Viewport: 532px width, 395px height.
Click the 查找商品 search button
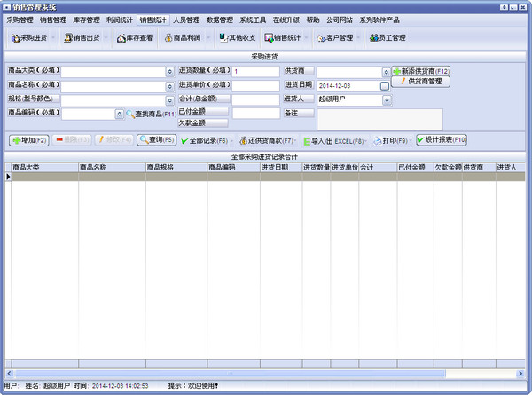151,115
